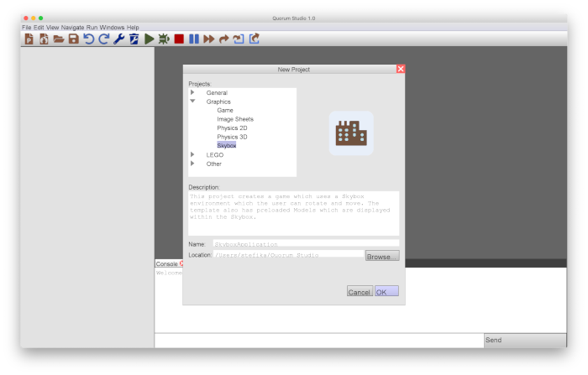This screenshot has width=588, height=375.
Task: Build the project with the wrench icon
Action: 119,39
